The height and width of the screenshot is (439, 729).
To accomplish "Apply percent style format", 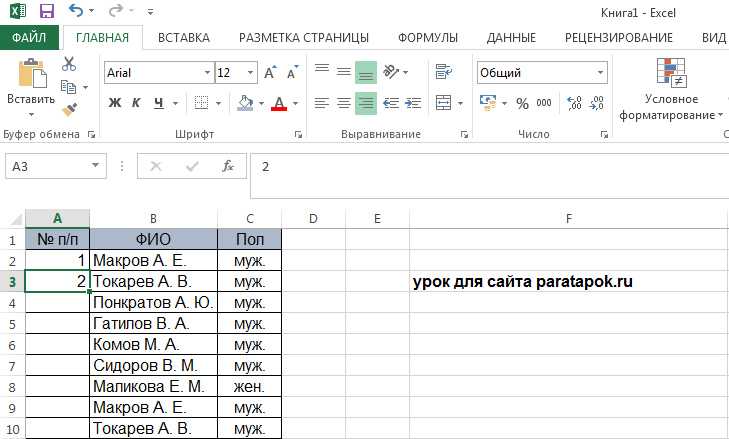I will pos(523,103).
